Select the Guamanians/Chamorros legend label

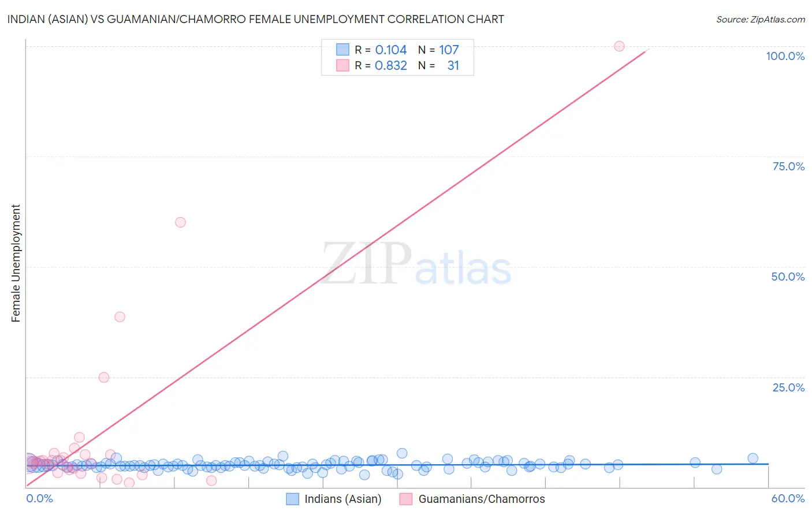[x=482, y=499]
